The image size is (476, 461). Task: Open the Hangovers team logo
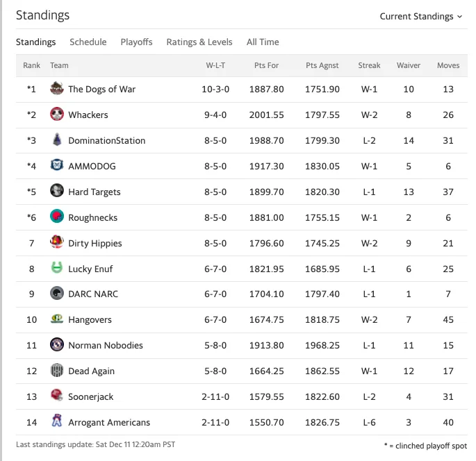coord(57,319)
